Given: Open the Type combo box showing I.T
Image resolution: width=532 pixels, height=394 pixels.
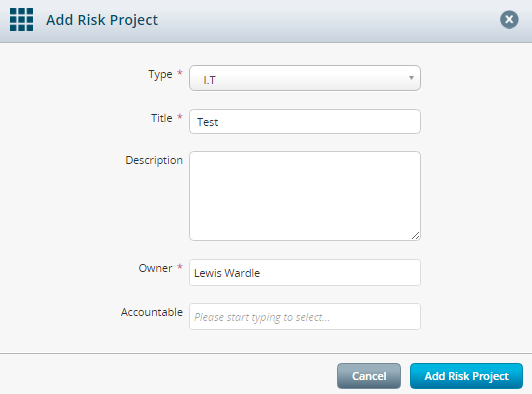Looking at the screenshot, I should pos(305,78).
